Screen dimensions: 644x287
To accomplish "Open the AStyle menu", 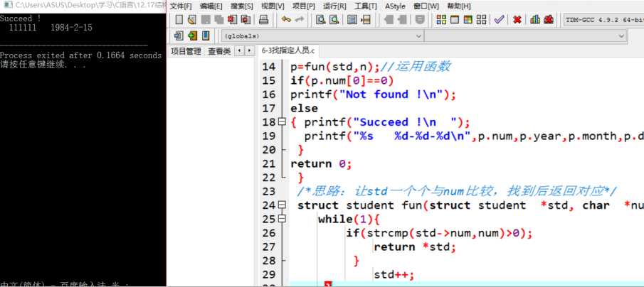I will click(395, 6).
